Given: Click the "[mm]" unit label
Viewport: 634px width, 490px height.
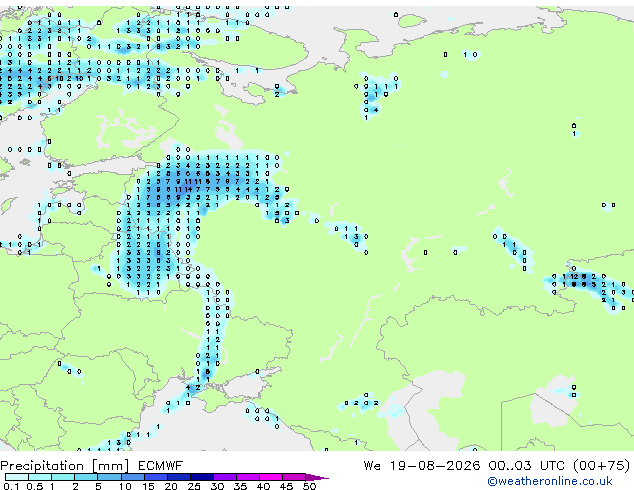Looking at the screenshot, I should 110,466.
